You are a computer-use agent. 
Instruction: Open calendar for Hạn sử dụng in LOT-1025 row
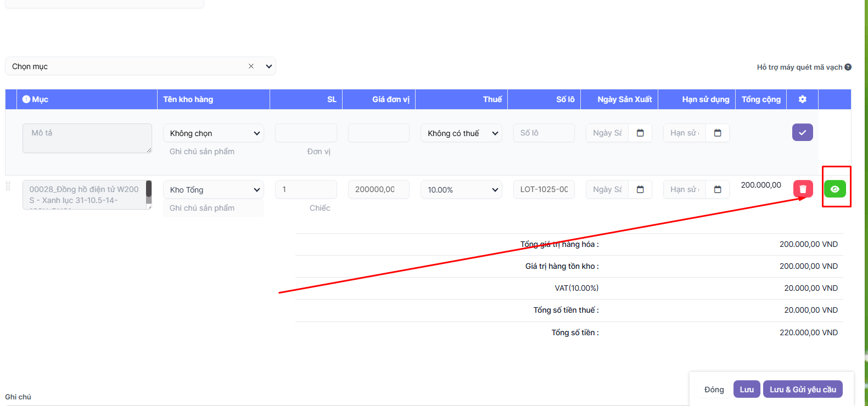pos(718,189)
